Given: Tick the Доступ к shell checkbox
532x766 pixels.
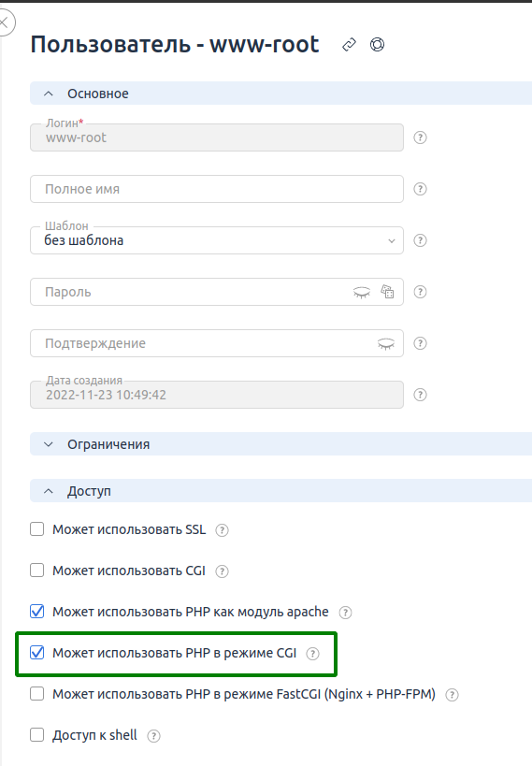Looking at the screenshot, I should click(37, 735).
